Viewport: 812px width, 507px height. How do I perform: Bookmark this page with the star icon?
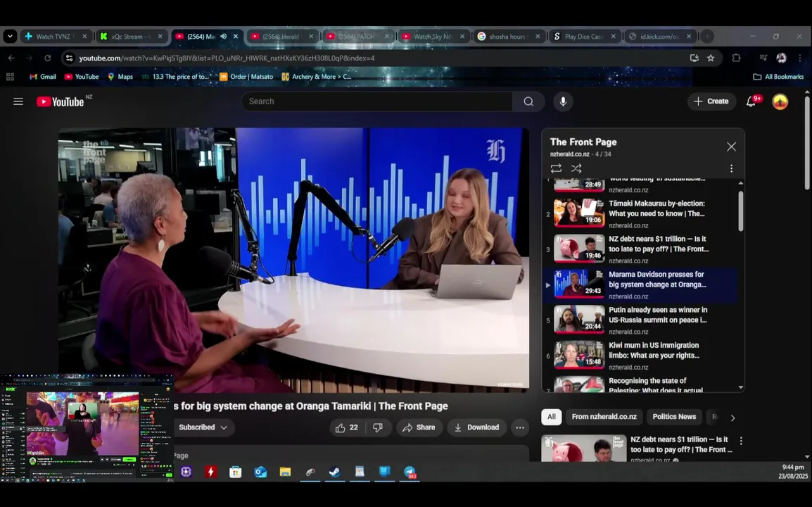point(711,58)
